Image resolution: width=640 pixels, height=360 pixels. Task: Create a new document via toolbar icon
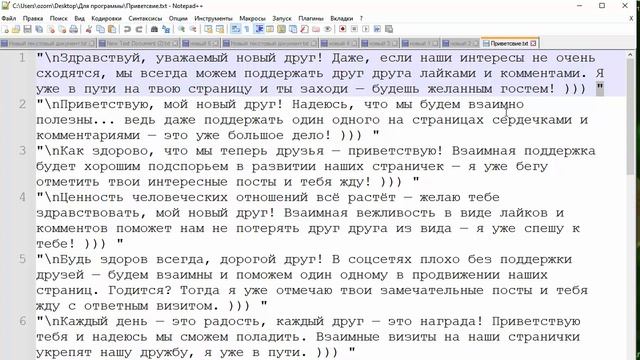(x=5, y=29)
